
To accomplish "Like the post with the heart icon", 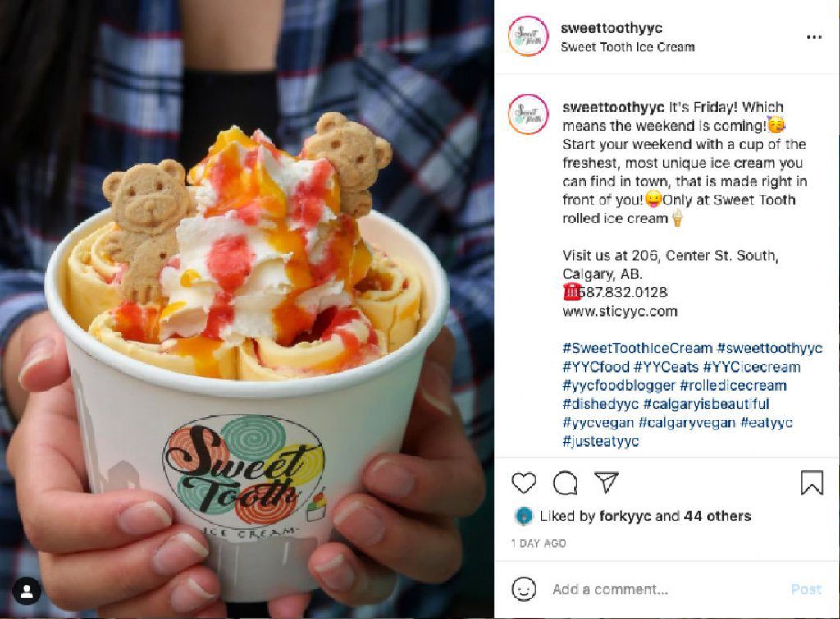I will click(x=523, y=483).
